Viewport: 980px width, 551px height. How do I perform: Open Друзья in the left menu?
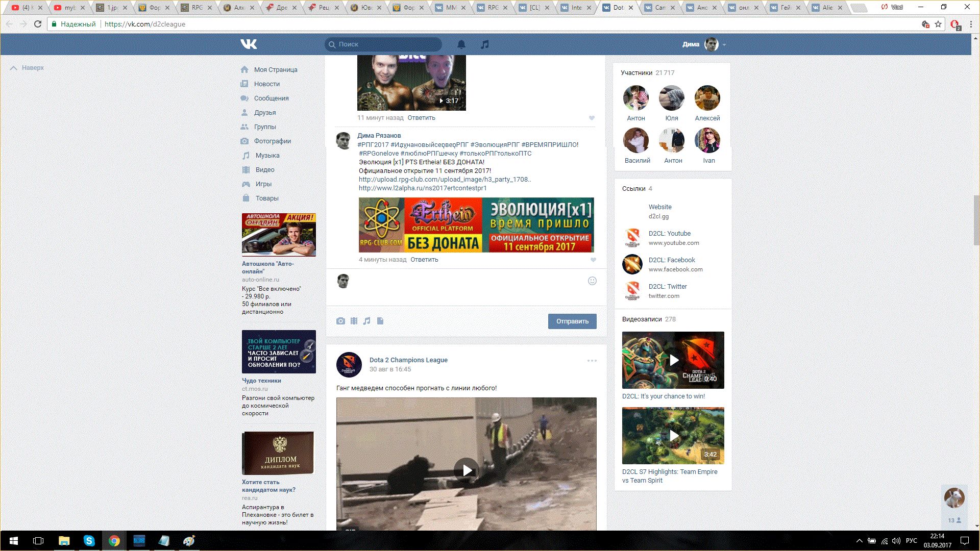tap(265, 113)
